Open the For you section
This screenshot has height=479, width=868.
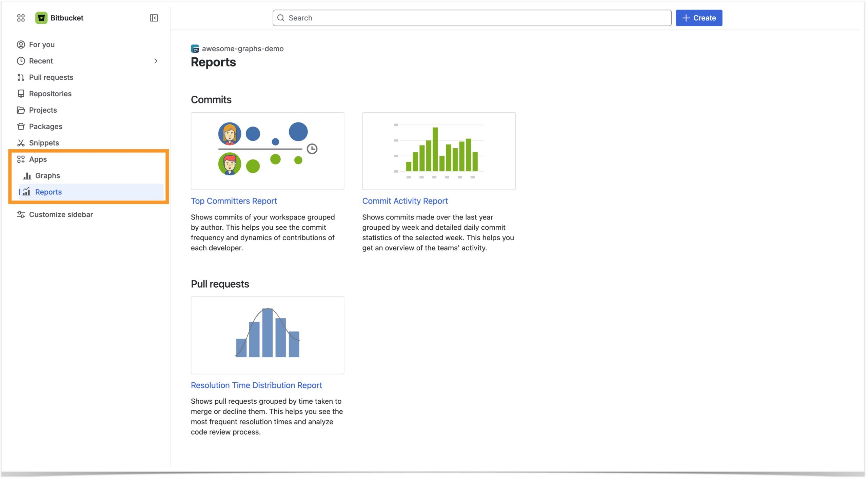tap(41, 44)
